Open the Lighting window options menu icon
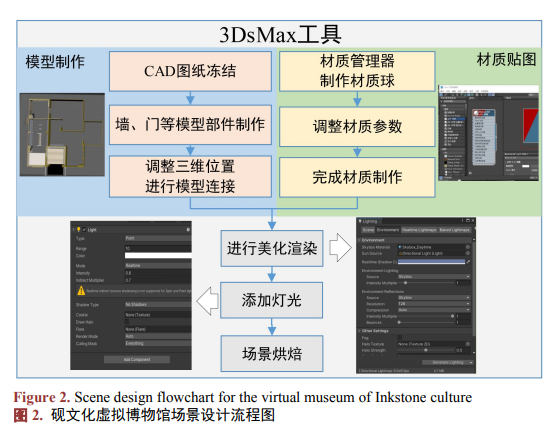 coord(463,221)
